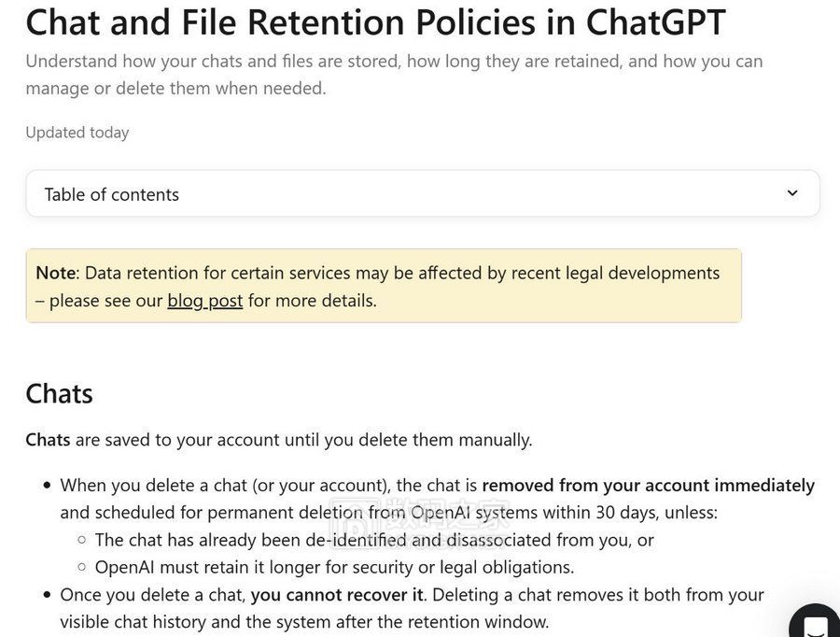Click the line ending "after the retention window"
The width and height of the screenshot is (840, 637).
304,622
